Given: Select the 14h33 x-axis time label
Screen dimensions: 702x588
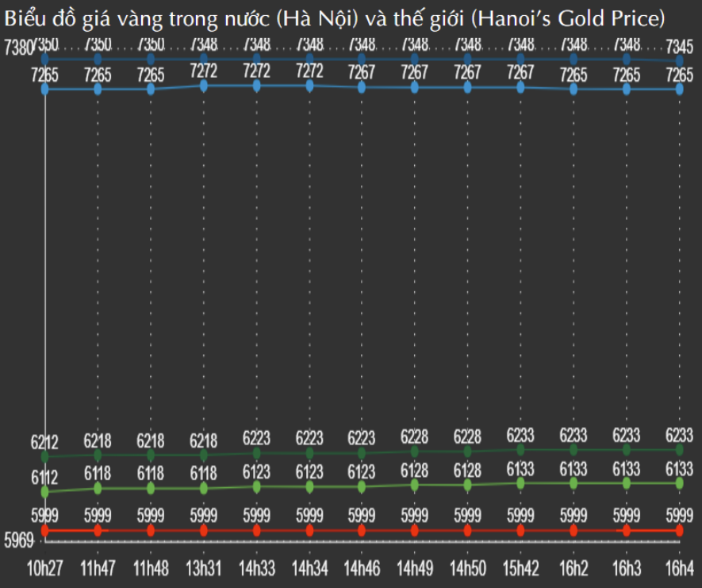Looking at the screenshot, I should click(256, 568).
